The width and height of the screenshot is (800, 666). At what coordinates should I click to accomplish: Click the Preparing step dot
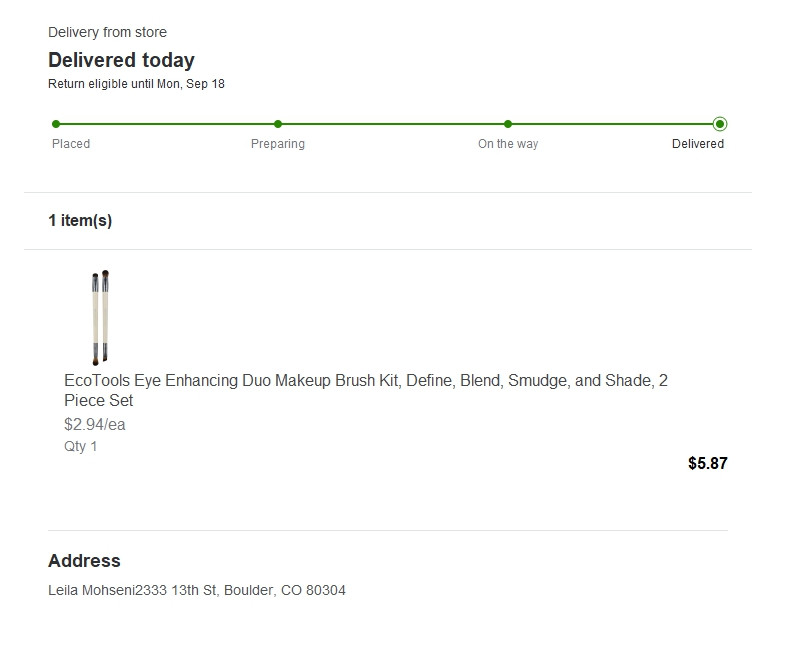(x=278, y=124)
